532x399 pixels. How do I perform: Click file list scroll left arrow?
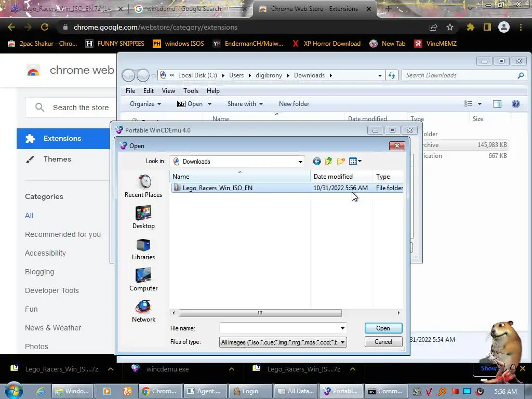[174, 313]
